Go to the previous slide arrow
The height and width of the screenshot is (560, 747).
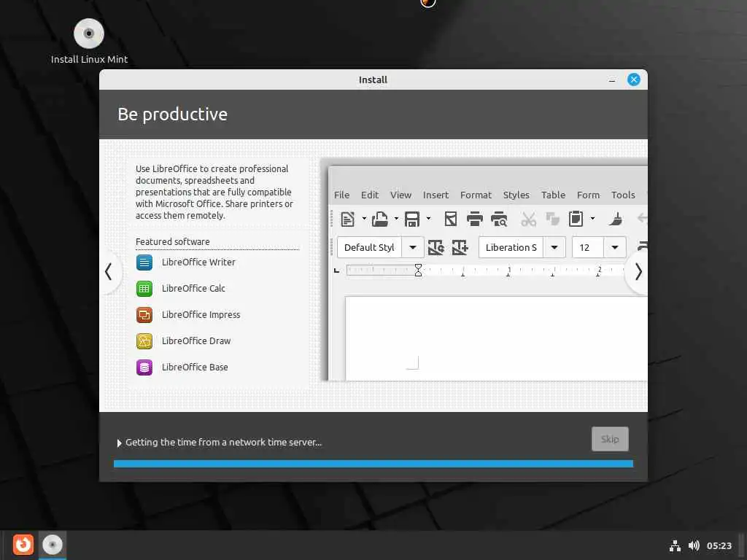coord(109,272)
